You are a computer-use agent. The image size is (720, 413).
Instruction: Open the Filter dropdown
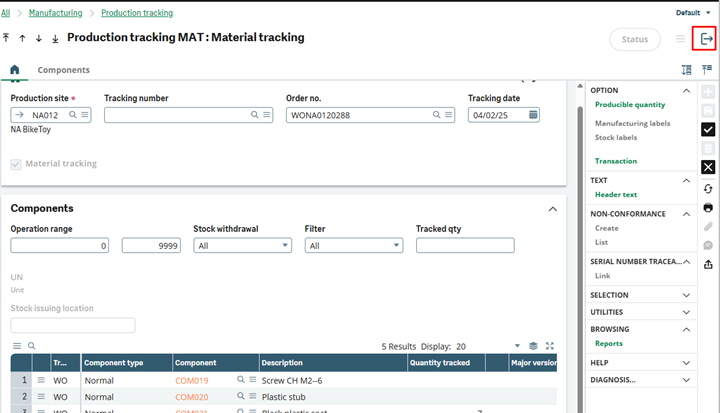tap(353, 245)
